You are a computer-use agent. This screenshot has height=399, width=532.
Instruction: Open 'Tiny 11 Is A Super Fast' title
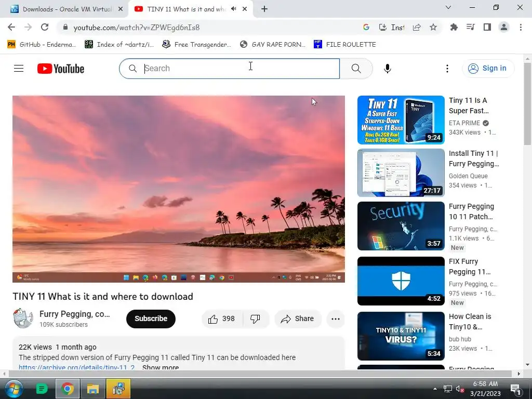[469, 105]
